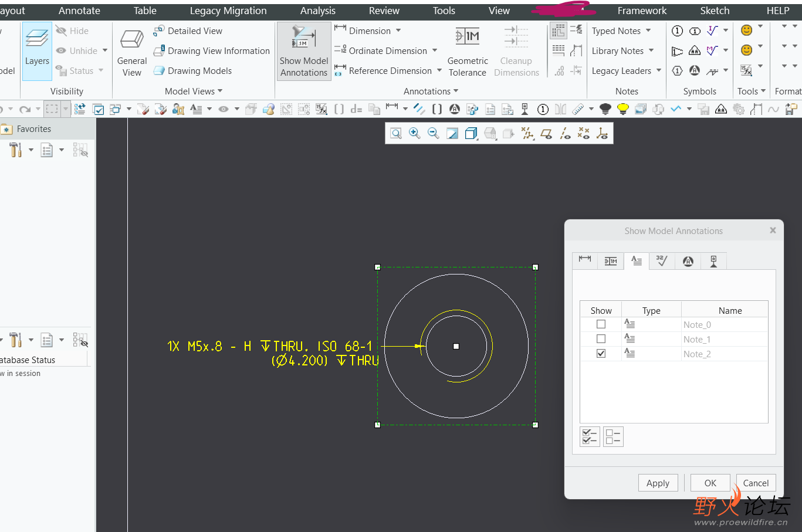
Task: Expand the Tools group menu
Action: (752, 91)
